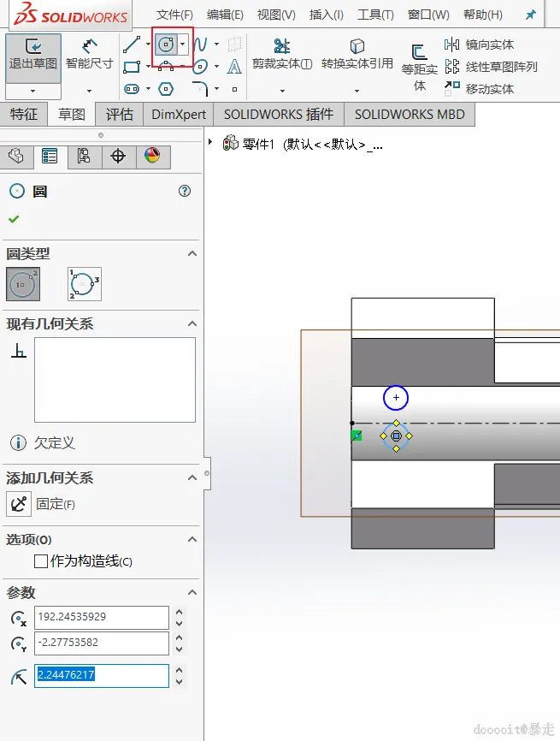Click Mirror Entities (镜向实体)
The image size is (560, 741).
coord(480,44)
